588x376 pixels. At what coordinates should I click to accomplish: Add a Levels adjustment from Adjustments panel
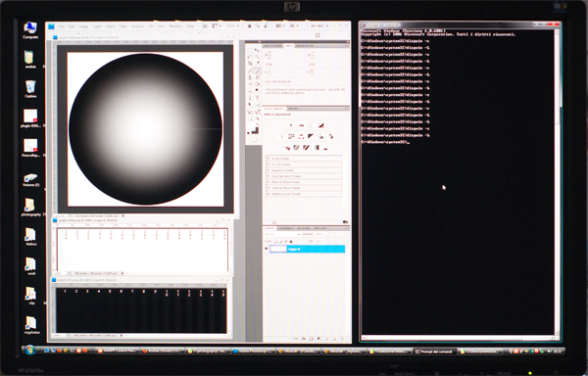(301, 125)
